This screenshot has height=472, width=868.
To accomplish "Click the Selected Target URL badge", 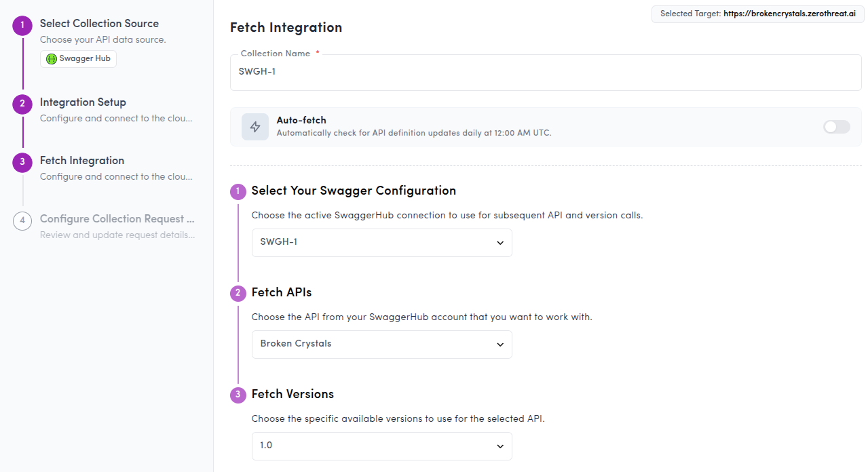I will coord(757,14).
